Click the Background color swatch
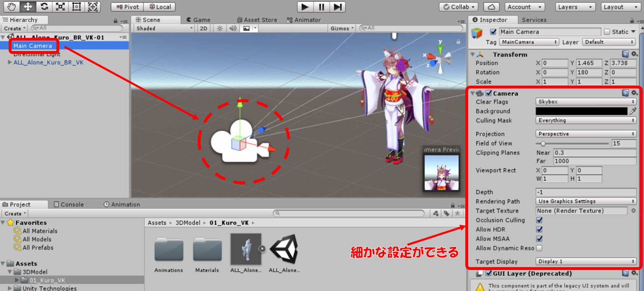Image resolution: width=644 pixels, height=291 pixels. 581,111
